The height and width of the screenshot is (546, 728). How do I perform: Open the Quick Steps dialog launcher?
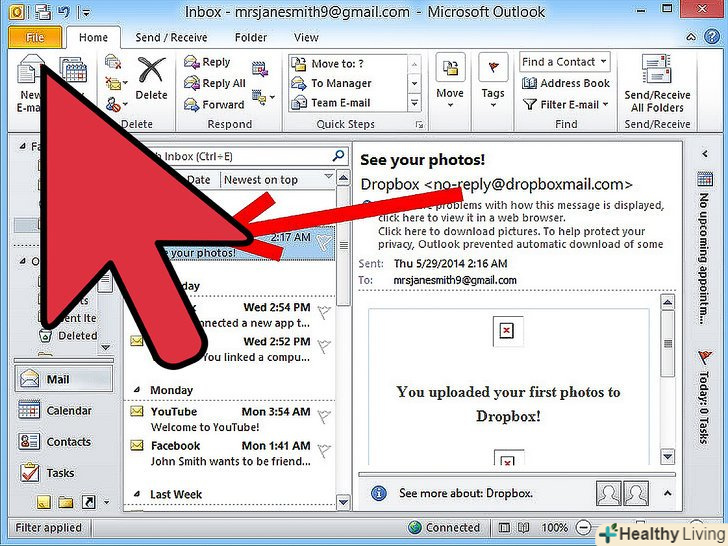tap(419, 124)
